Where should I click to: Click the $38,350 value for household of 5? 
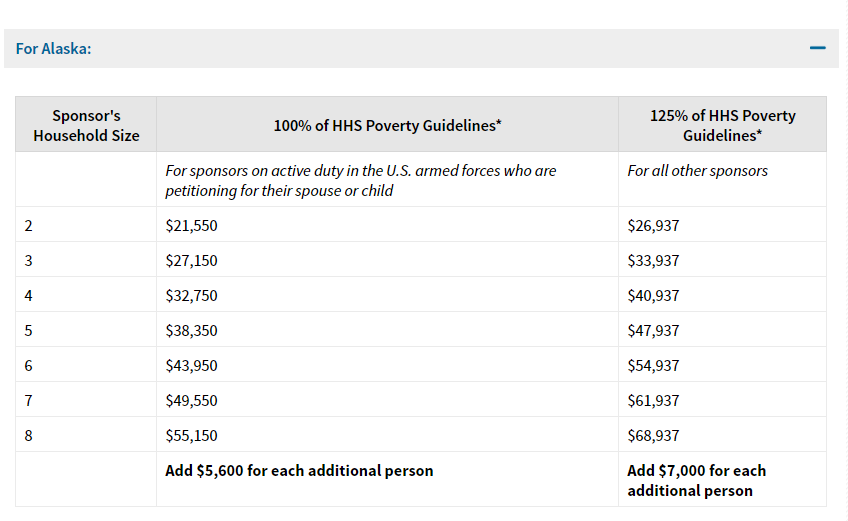(191, 331)
